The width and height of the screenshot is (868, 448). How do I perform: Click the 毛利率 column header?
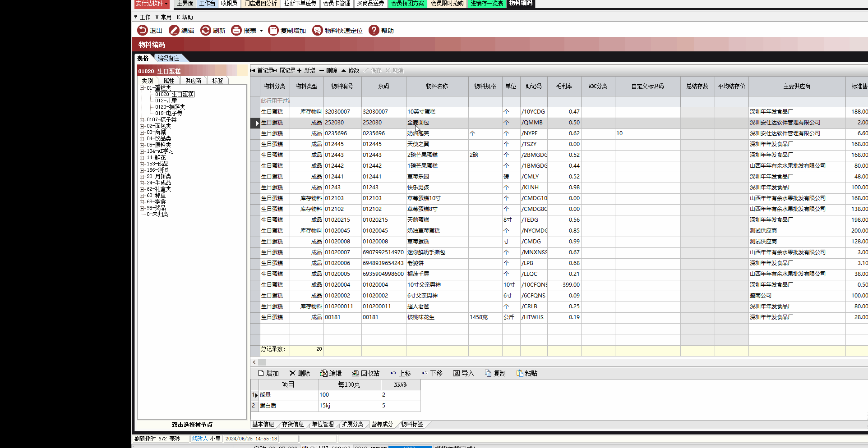click(x=564, y=86)
